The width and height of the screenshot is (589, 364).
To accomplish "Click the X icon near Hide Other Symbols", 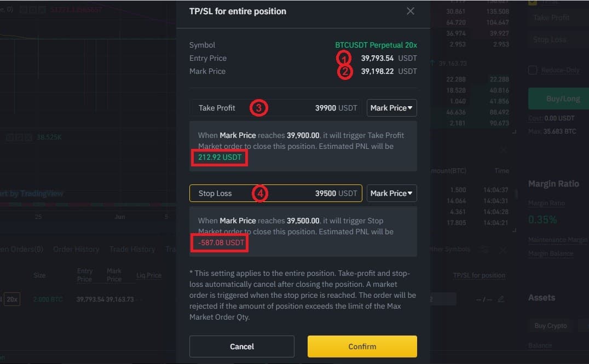I will click(x=503, y=250).
